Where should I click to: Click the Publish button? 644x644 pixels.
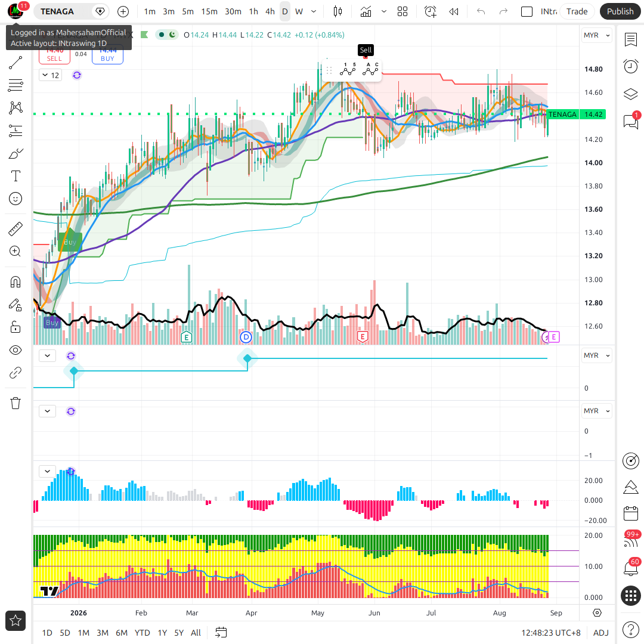[620, 11]
